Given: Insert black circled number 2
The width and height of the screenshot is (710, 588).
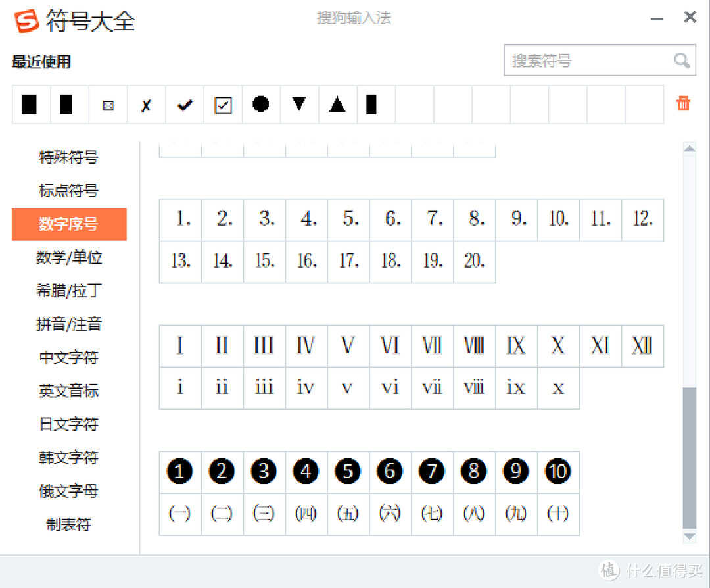Looking at the screenshot, I should click(222, 472).
